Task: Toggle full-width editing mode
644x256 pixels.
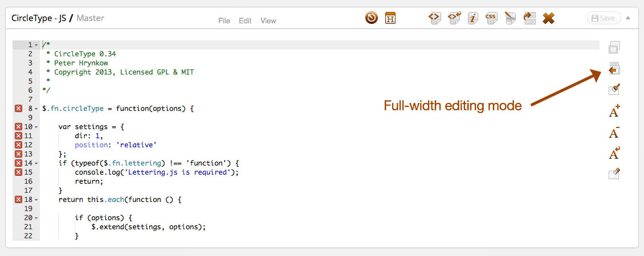Action: [614, 69]
